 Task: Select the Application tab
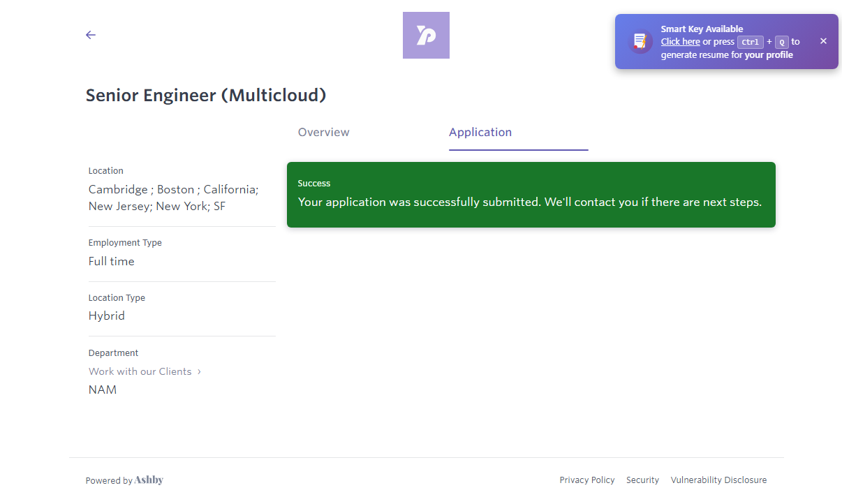[480, 133]
